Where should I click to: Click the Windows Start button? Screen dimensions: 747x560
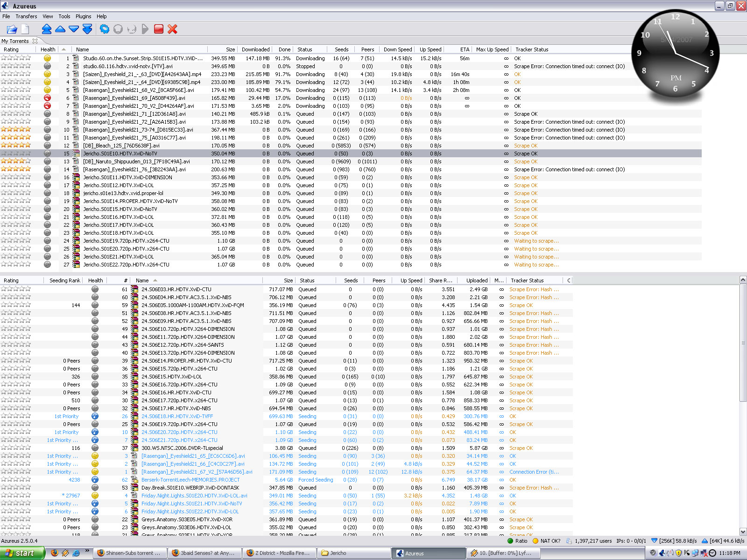tap(21, 553)
